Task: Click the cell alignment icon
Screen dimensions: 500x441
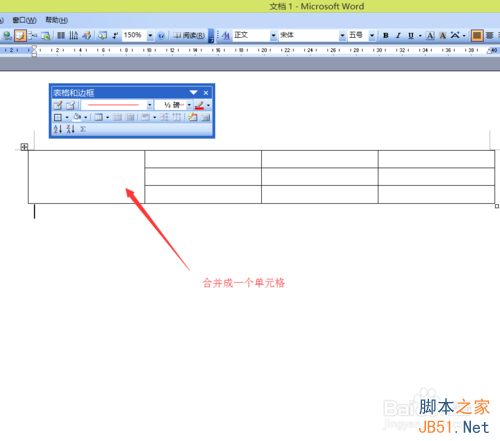Action: click(x=145, y=117)
